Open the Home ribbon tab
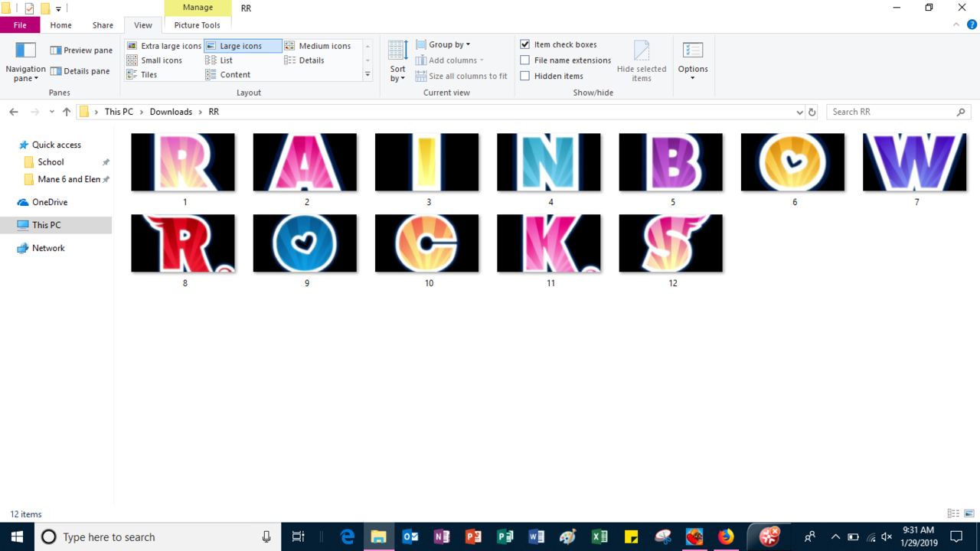Image resolution: width=980 pixels, height=551 pixels. 60,25
